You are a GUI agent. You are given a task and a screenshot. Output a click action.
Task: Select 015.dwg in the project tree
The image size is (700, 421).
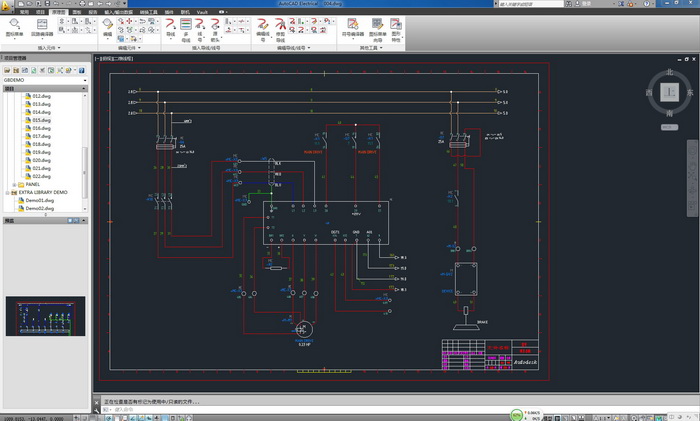(x=41, y=120)
